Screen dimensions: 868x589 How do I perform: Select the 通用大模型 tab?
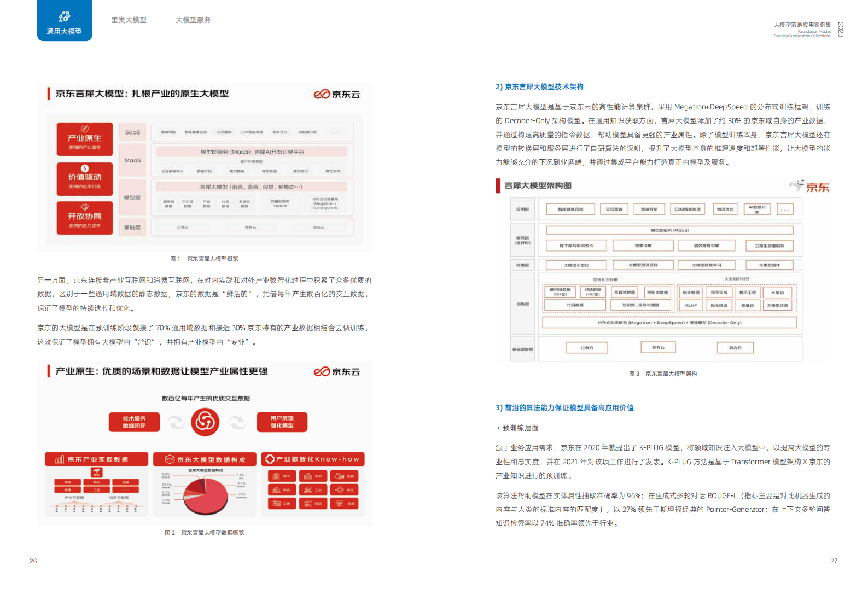[x=65, y=20]
